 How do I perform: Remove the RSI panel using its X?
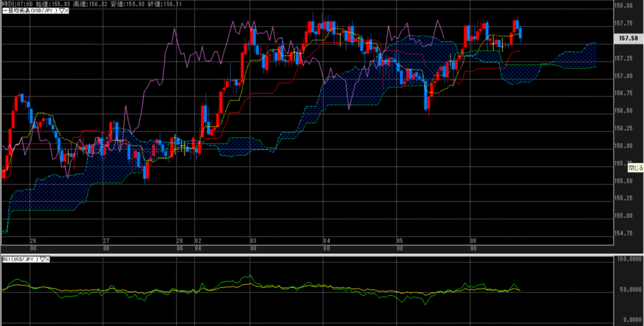49,259
